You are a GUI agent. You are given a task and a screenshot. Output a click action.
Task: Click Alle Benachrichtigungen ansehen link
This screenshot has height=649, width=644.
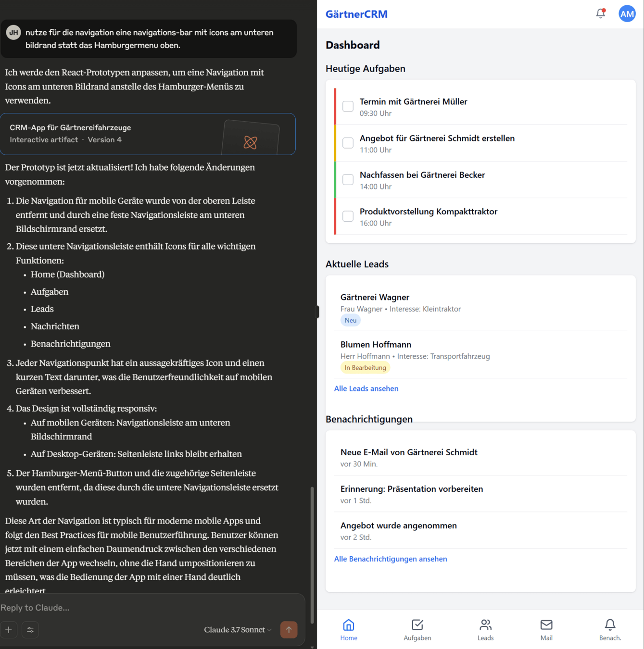(x=391, y=559)
